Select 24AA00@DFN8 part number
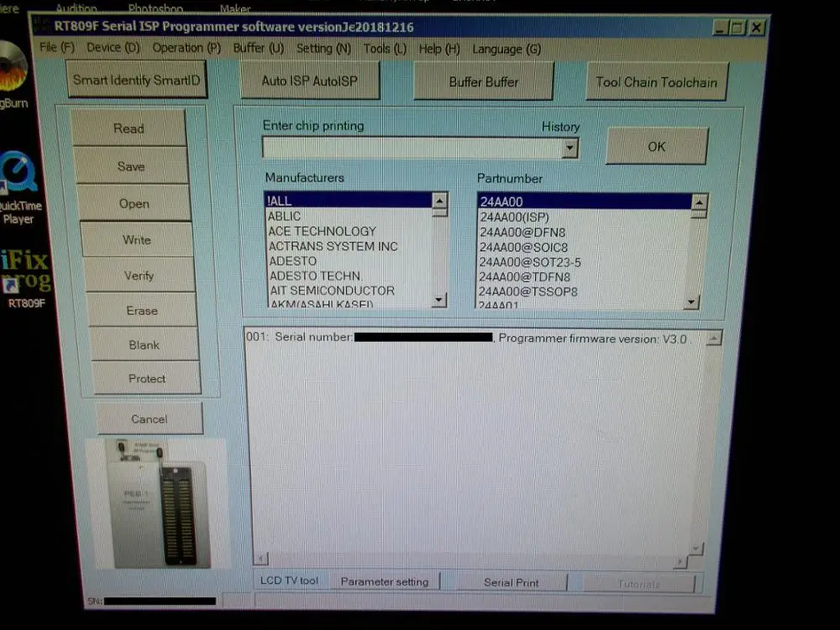Screen dimensions: 840x630 585,232
